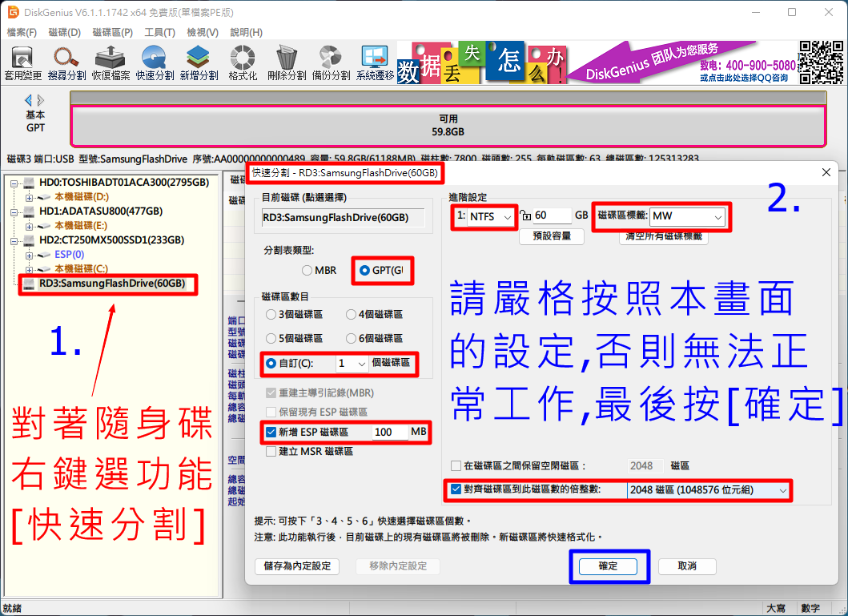Click the 快速分割 (Quick Partition) toolbar icon
Screen dimensions: 848x616
[155, 62]
